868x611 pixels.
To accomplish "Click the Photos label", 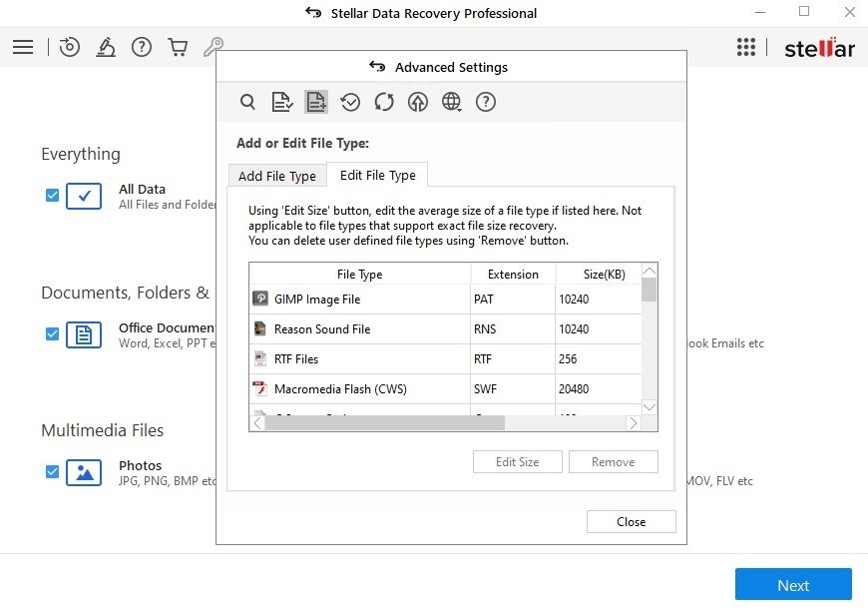I will (x=140, y=465).
